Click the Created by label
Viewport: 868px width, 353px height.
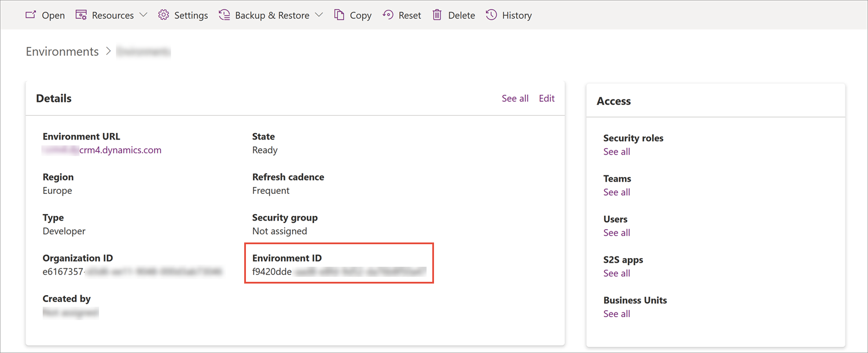[x=67, y=299]
